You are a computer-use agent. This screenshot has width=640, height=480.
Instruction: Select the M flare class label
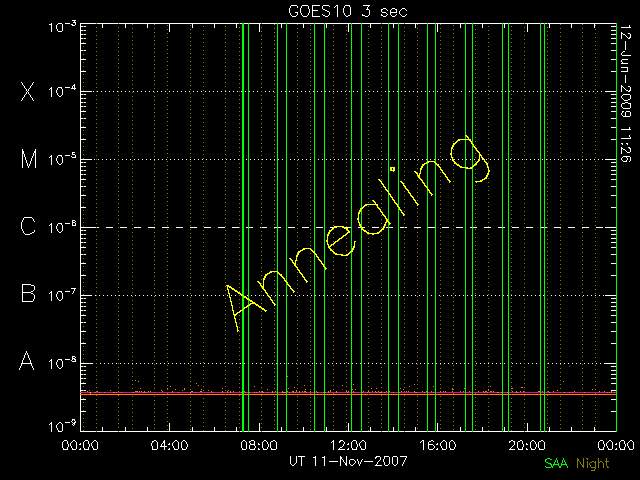pos(29,159)
